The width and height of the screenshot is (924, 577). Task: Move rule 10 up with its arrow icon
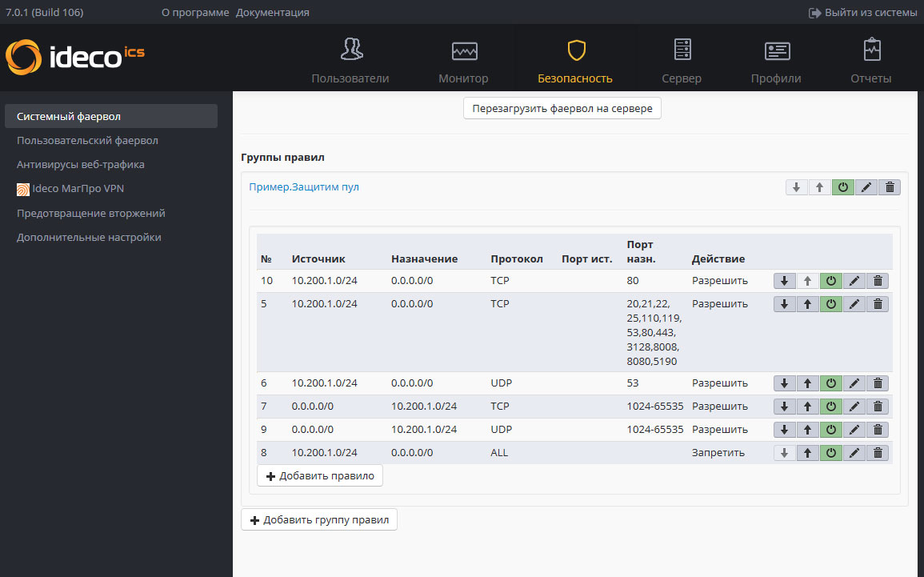pos(808,281)
